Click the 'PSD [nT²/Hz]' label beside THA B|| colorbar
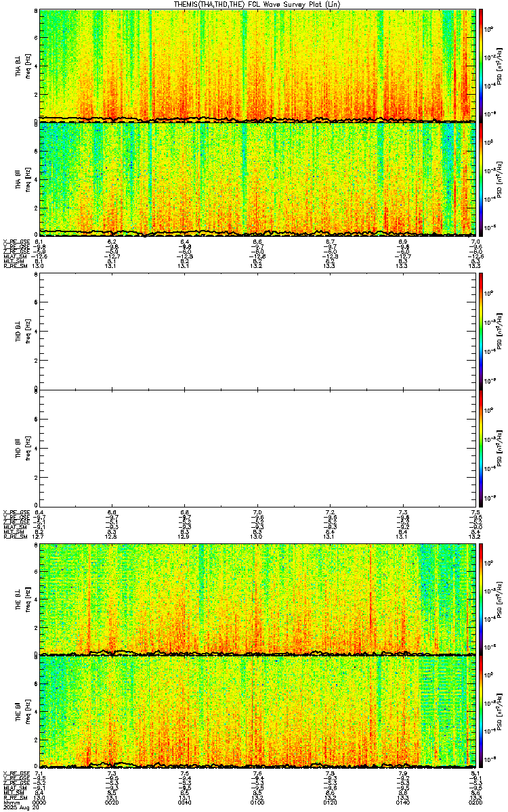 click(500, 179)
